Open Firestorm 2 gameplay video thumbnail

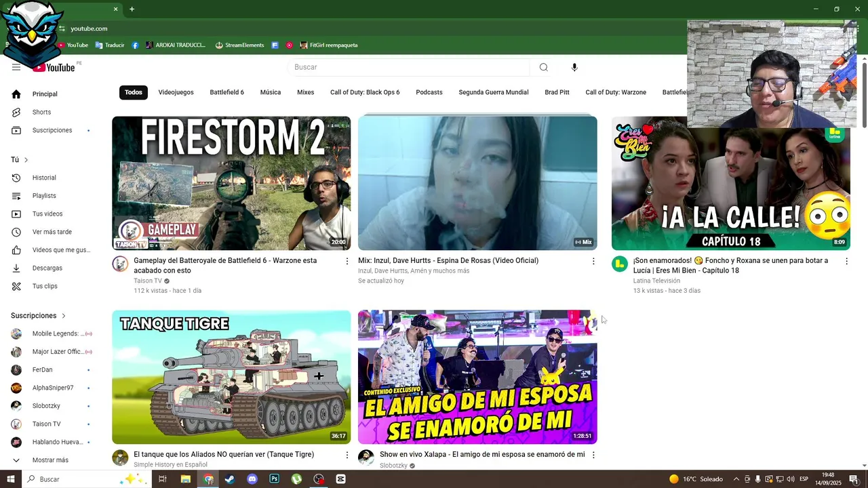(x=231, y=183)
